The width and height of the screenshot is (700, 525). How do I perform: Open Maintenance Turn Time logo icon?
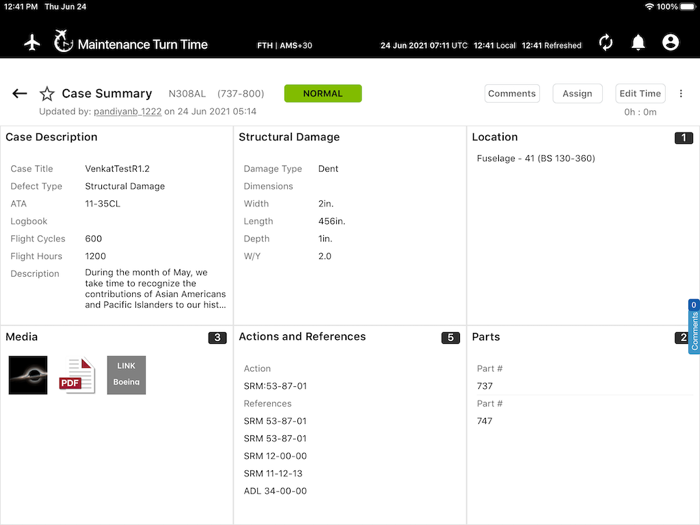pyautogui.click(x=63, y=41)
